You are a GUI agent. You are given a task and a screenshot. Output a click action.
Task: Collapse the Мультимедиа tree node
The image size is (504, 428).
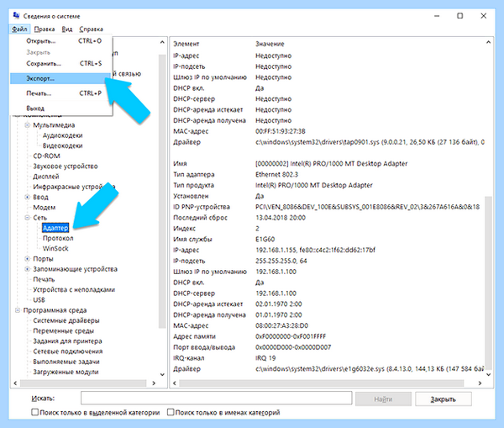point(28,124)
